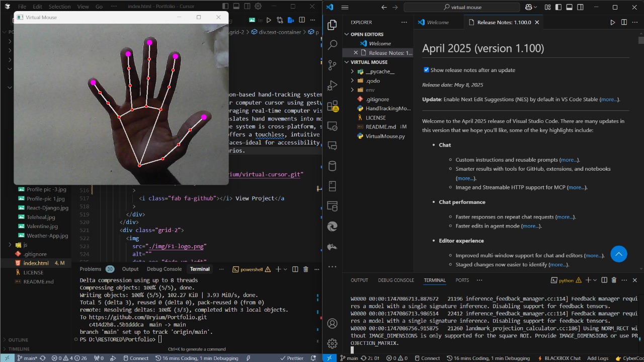Click Prettier in Cursor status bar
644x362 pixels.
click(291, 358)
